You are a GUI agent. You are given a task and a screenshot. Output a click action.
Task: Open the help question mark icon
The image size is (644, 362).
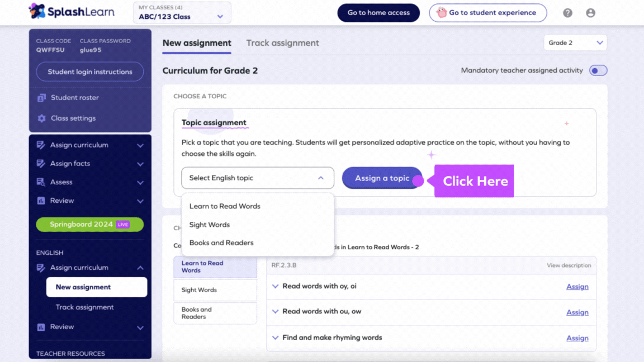click(567, 13)
